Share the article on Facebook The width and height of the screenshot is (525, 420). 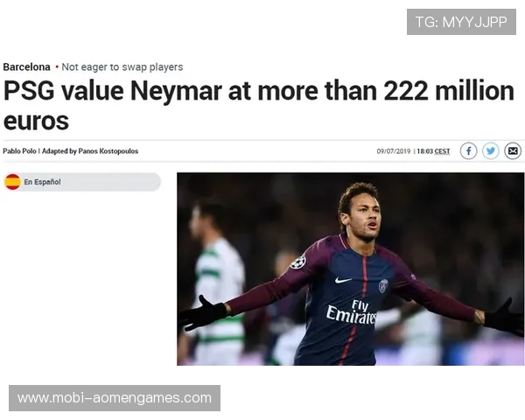(468, 151)
